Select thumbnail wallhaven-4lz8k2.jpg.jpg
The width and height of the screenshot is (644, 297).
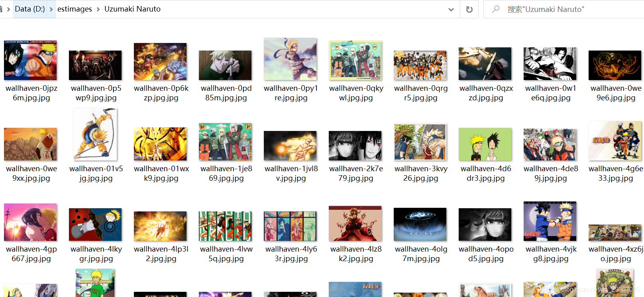[355, 223]
